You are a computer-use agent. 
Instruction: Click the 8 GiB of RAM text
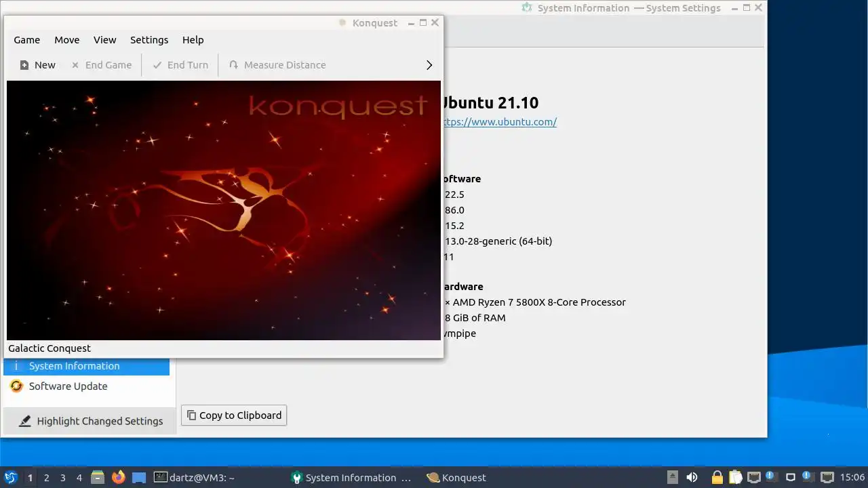tap(475, 318)
